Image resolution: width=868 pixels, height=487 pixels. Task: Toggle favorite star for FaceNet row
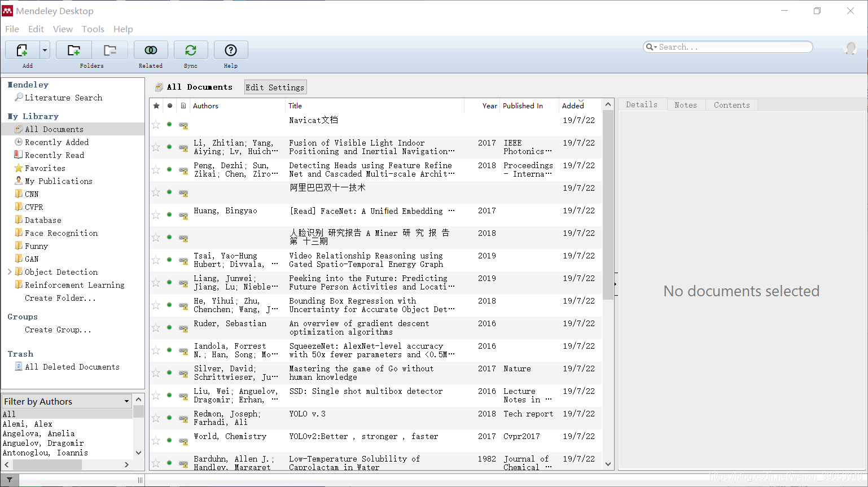[x=156, y=215]
